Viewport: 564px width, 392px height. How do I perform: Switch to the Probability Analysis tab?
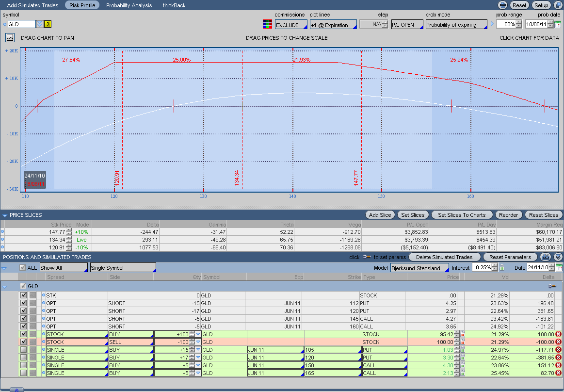129,5
